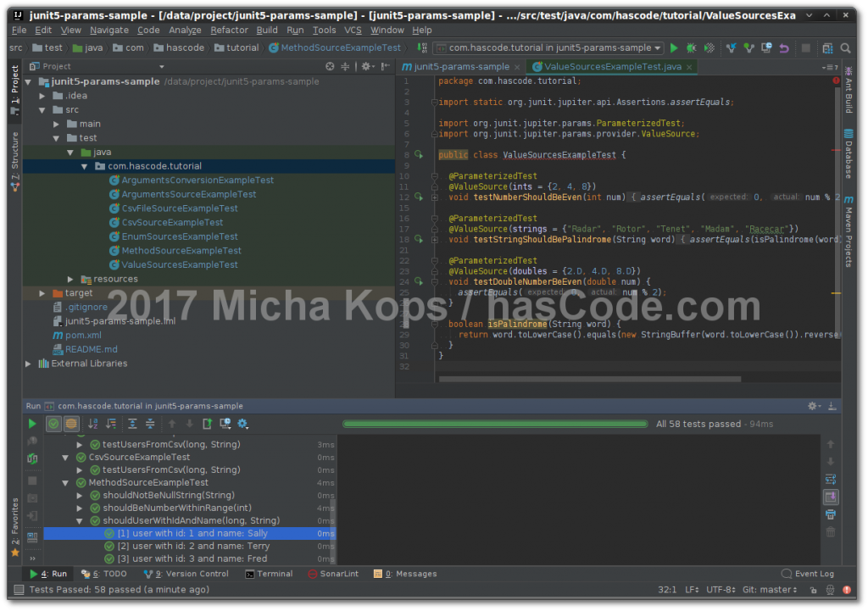Open the Event Log
This screenshot has width=868, height=611.
click(x=807, y=574)
